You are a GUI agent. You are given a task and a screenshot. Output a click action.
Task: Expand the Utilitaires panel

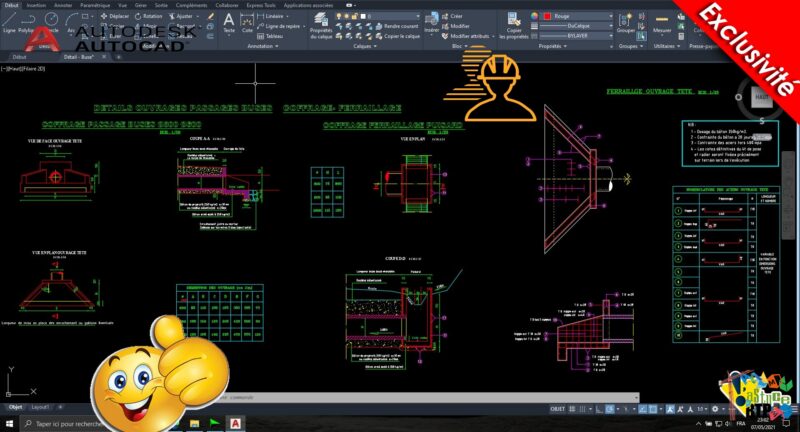667,46
